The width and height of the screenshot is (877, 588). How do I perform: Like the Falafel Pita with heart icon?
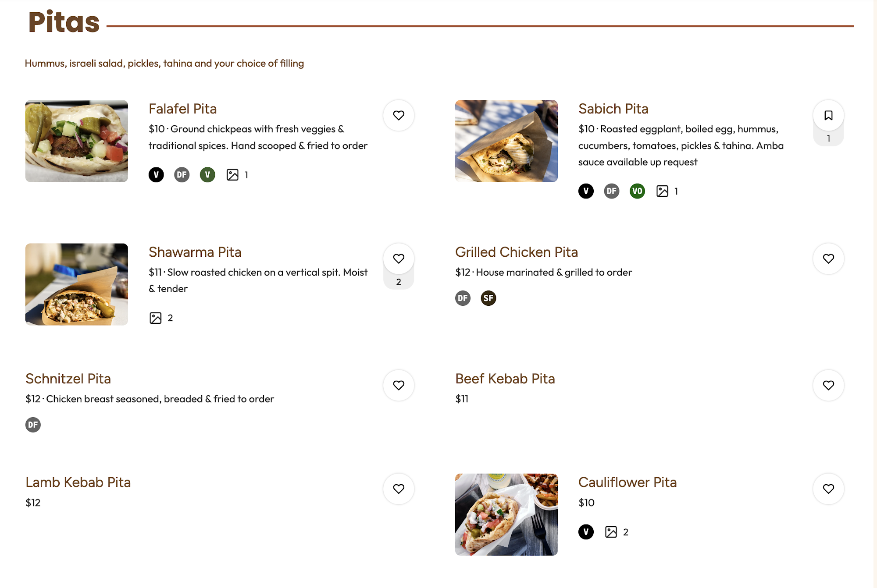click(398, 115)
